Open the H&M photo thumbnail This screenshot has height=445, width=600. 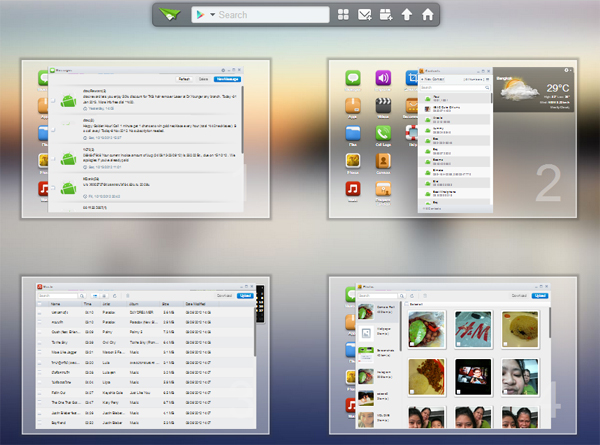473,329
